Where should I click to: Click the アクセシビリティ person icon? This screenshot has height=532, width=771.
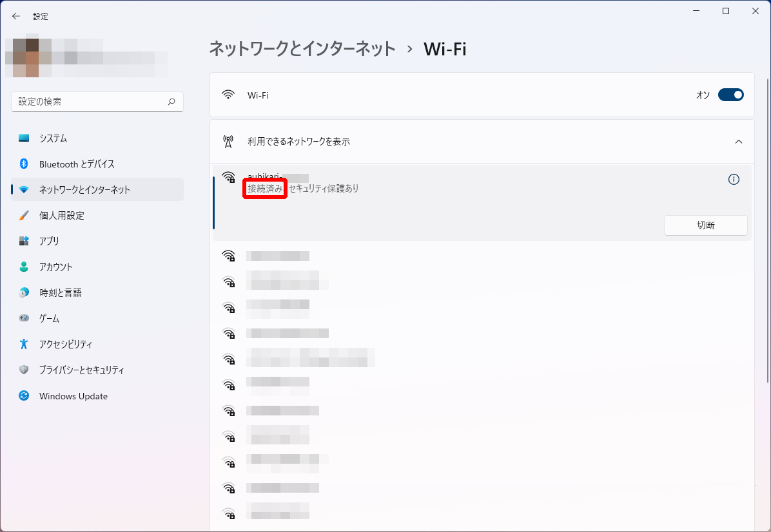[24, 344]
